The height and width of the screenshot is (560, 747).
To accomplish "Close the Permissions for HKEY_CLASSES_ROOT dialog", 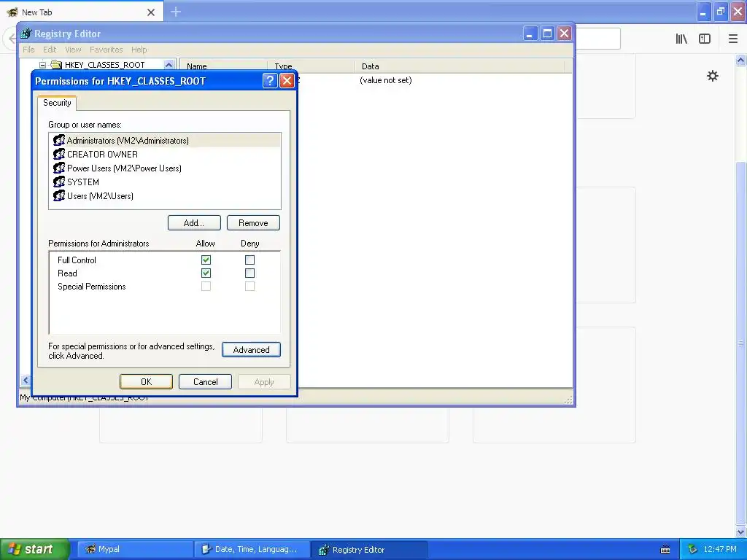I will tap(287, 81).
